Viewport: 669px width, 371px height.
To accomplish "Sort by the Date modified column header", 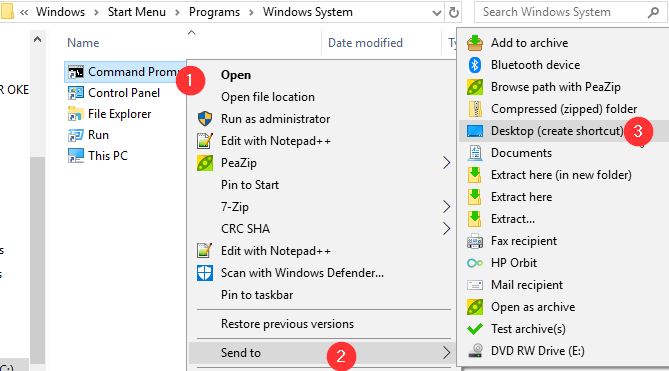I will (x=365, y=43).
